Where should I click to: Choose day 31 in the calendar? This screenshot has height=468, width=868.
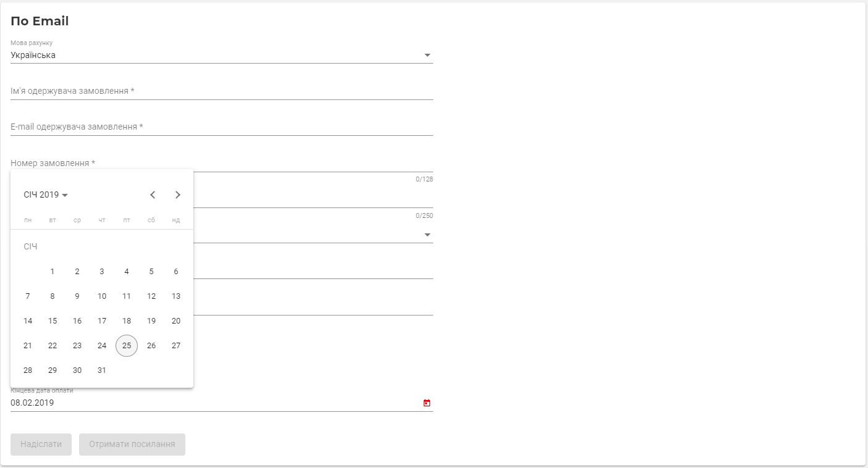coord(102,370)
